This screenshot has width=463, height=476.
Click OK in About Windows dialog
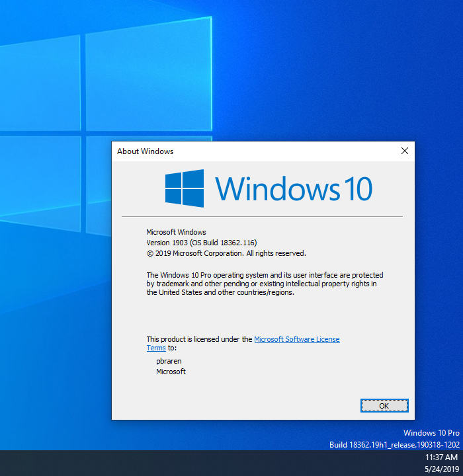click(384, 405)
